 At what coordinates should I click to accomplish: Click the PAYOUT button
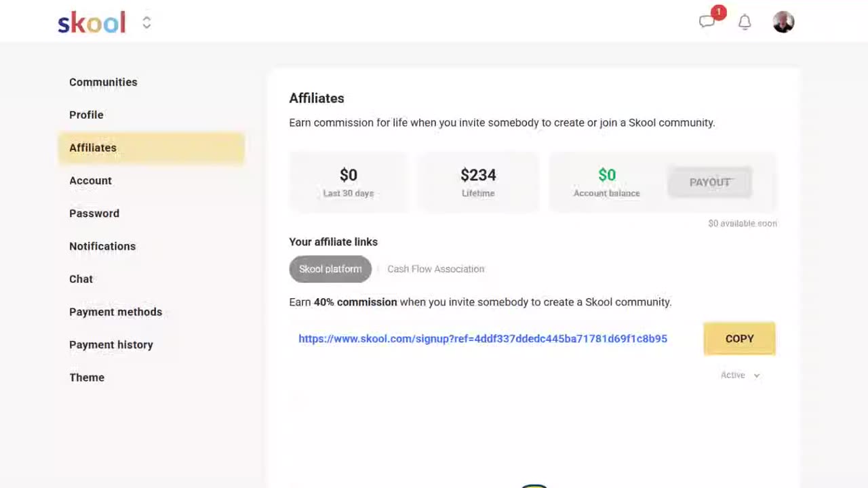click(710, 182)
